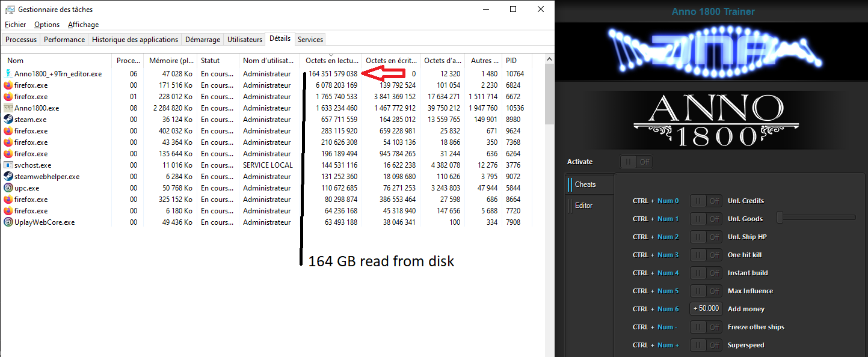Sort processes by the PID column header

(x=511, y=61)
